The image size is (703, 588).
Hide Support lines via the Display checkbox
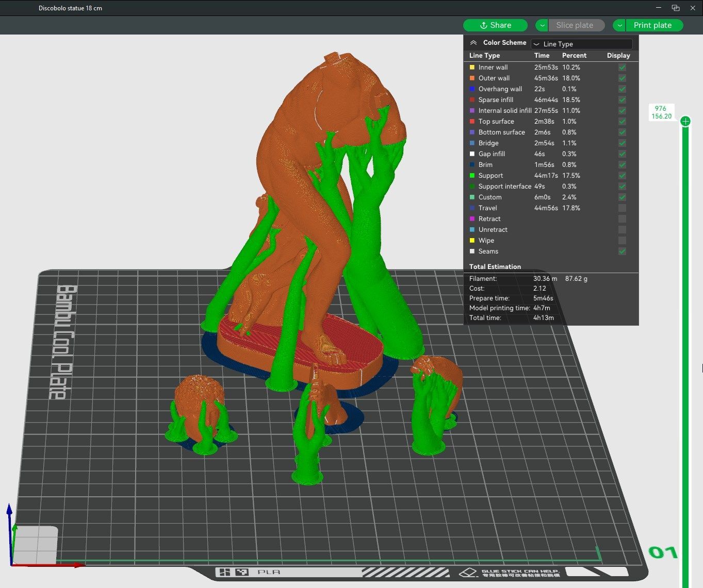click(x=622, y=176)
